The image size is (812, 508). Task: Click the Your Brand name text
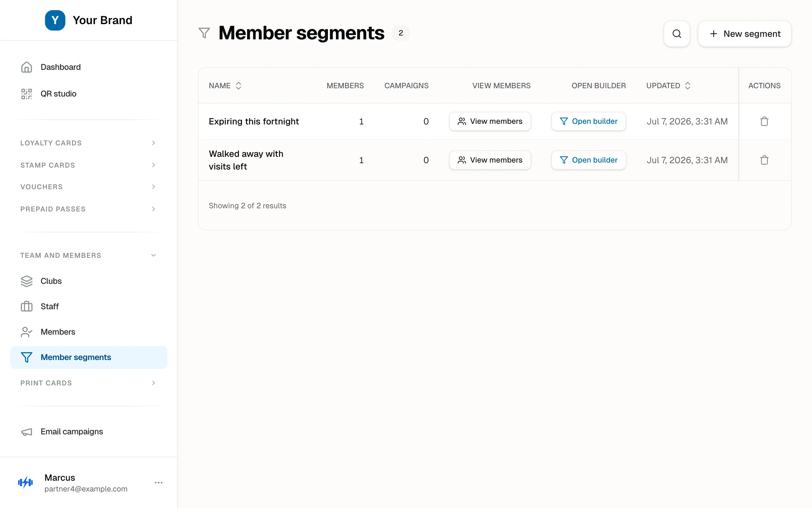[x=102, y=20]
